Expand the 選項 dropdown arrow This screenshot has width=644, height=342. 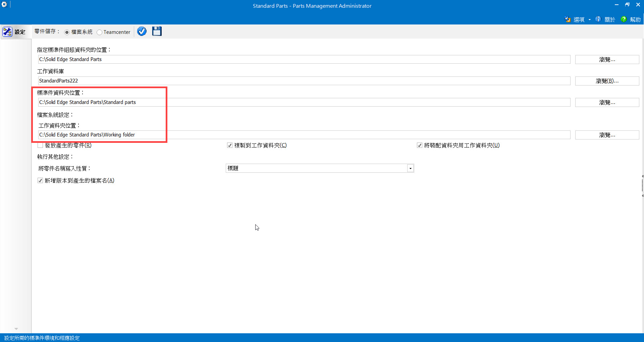tap(589, 20)
